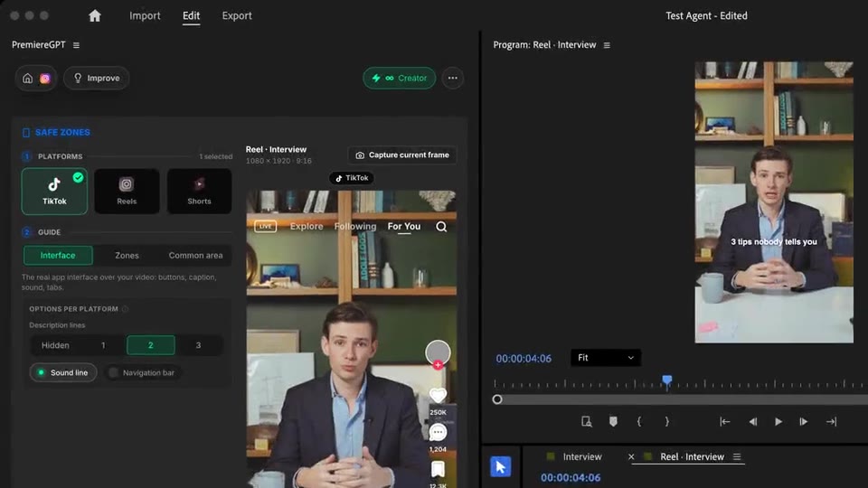
Task: Click Following in the TikTok preview
Action: 354,226
